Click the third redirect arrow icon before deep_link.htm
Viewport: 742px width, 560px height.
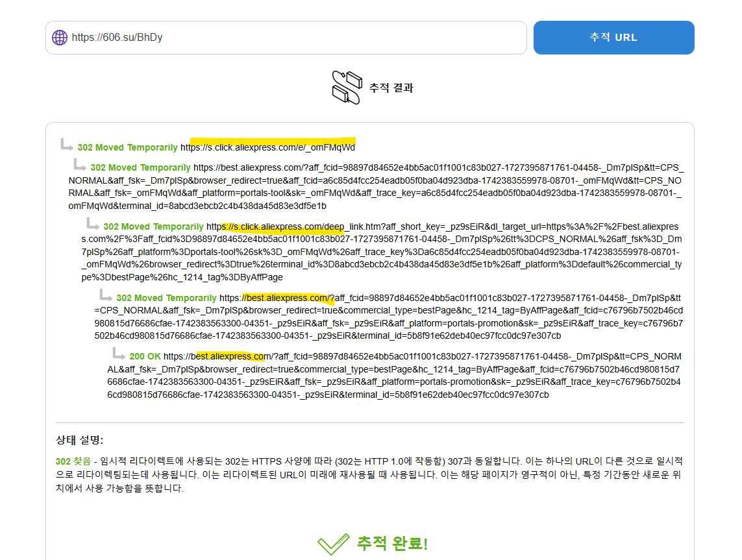coord(93,224)
